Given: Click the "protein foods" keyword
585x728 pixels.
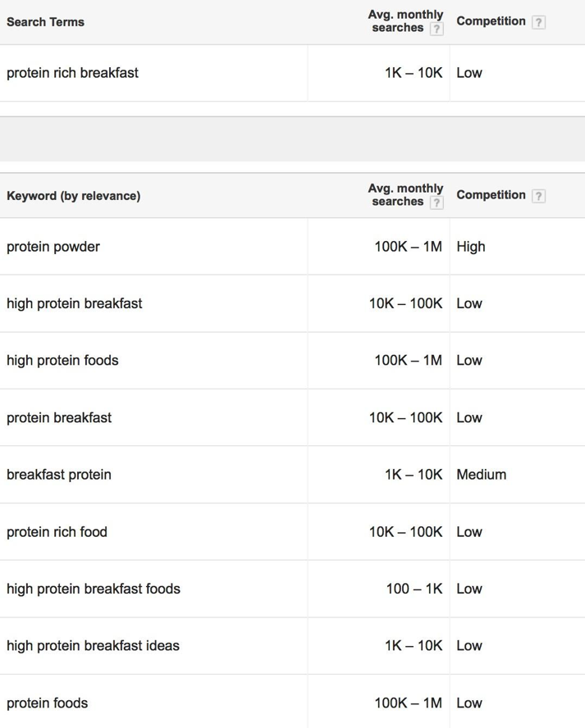Looking at the screenshot, I should click(47, 703).
